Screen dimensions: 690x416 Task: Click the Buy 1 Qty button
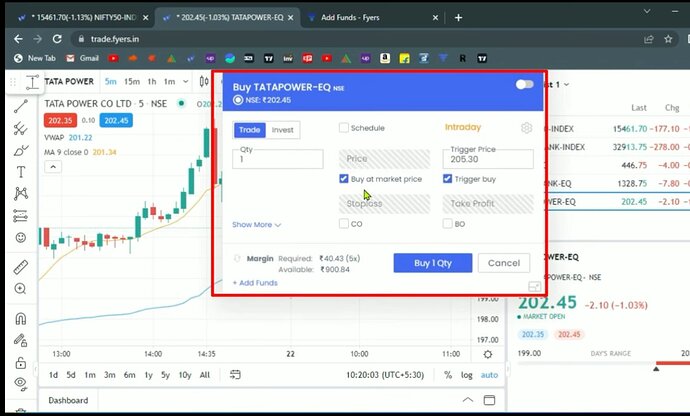[x=433, y=263]
